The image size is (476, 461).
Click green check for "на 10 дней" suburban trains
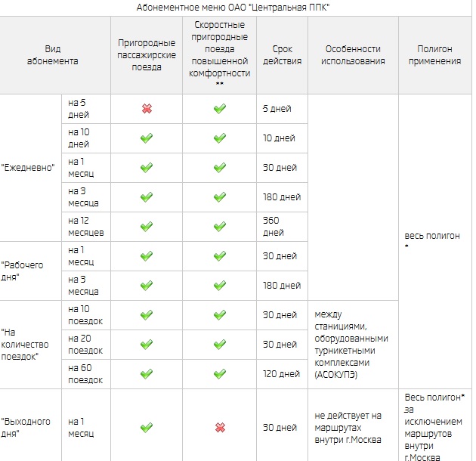147,138
